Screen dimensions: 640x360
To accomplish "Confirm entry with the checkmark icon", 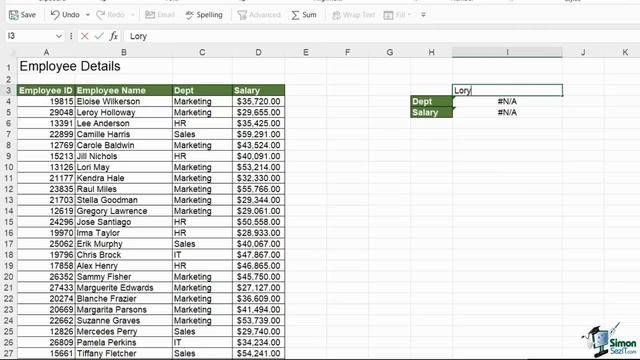I will point(99,36).
